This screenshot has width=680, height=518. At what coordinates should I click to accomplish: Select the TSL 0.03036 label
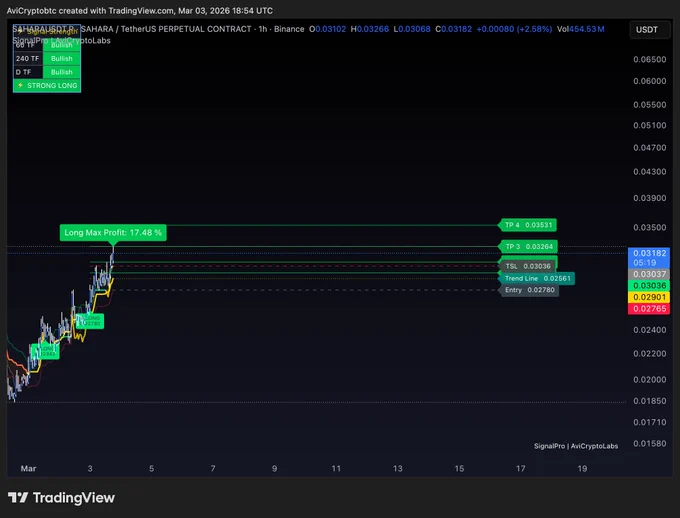coord(528,266)
